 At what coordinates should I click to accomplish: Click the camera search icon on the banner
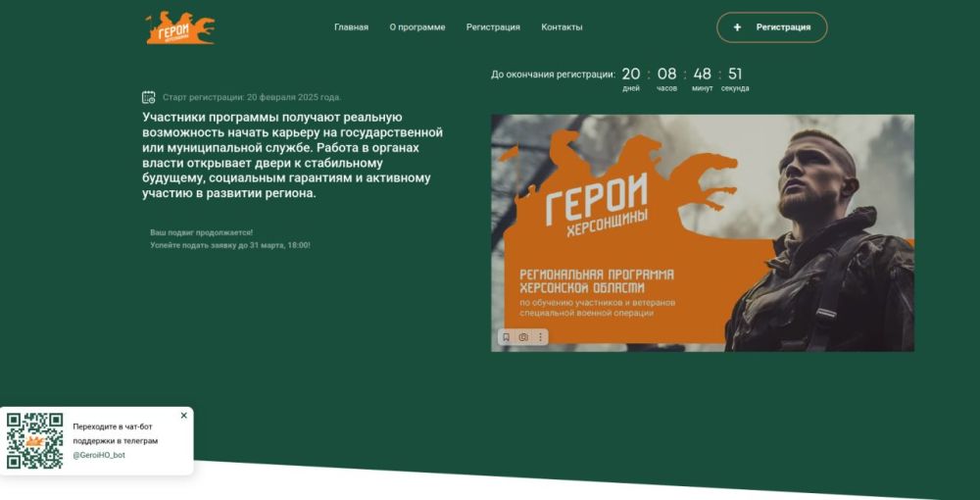click(x=523, y=337)
